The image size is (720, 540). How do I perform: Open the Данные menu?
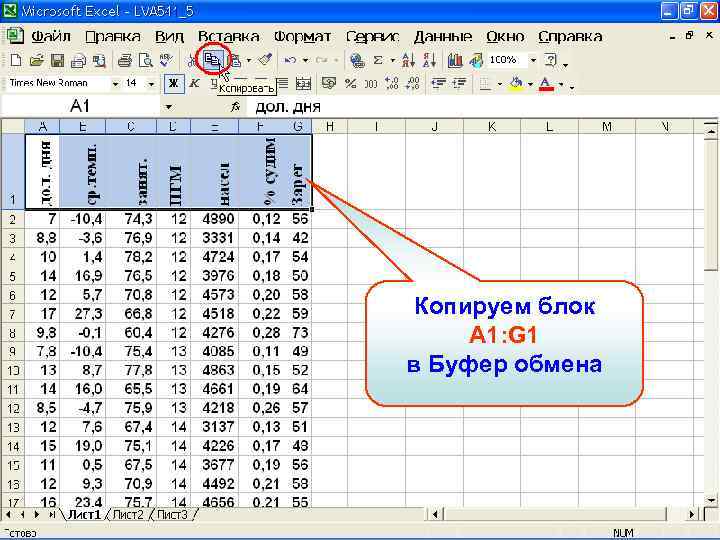pyautogui.click(x=443, y=36)
